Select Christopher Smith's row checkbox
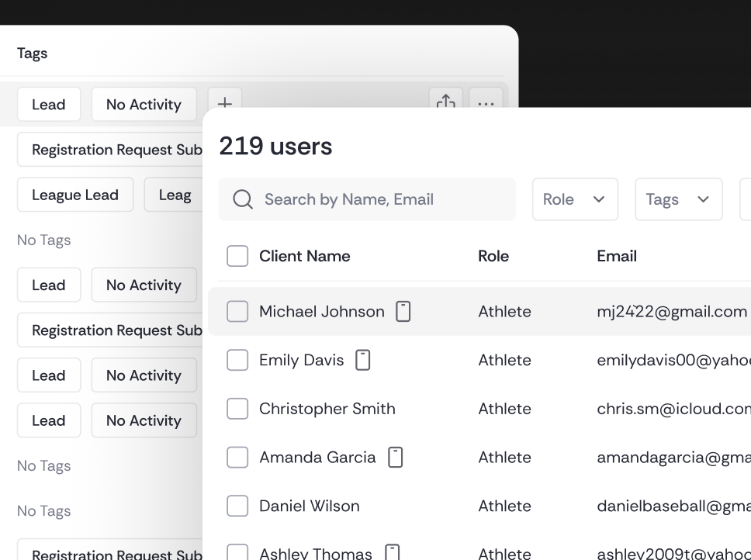Viewport: 751px width, 560px height. point(237,409)
